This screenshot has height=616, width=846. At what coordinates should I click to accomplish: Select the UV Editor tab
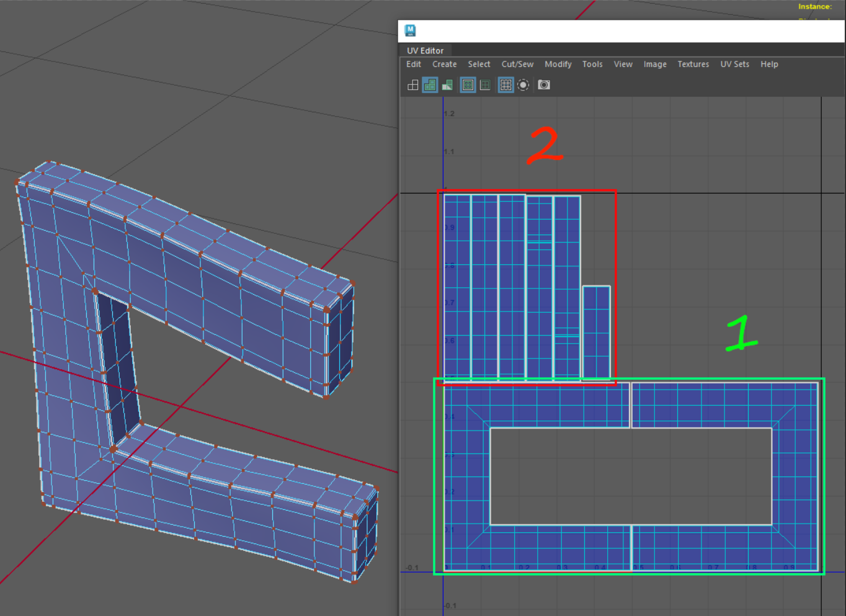(425, 51)
